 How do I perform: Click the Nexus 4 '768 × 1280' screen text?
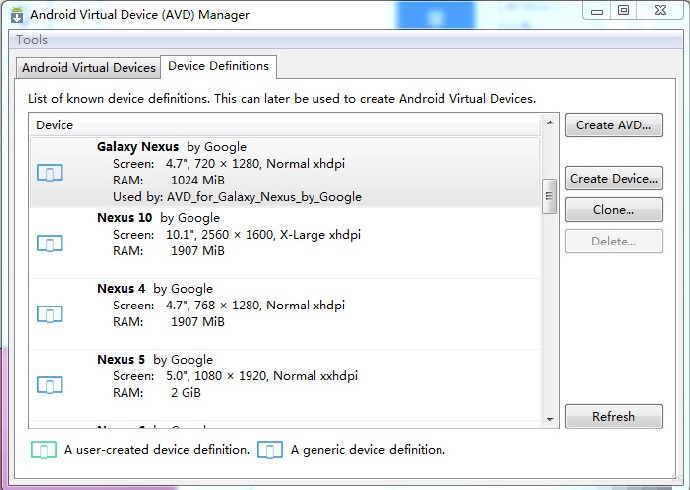pyautogui.click(x=227, y=305)
